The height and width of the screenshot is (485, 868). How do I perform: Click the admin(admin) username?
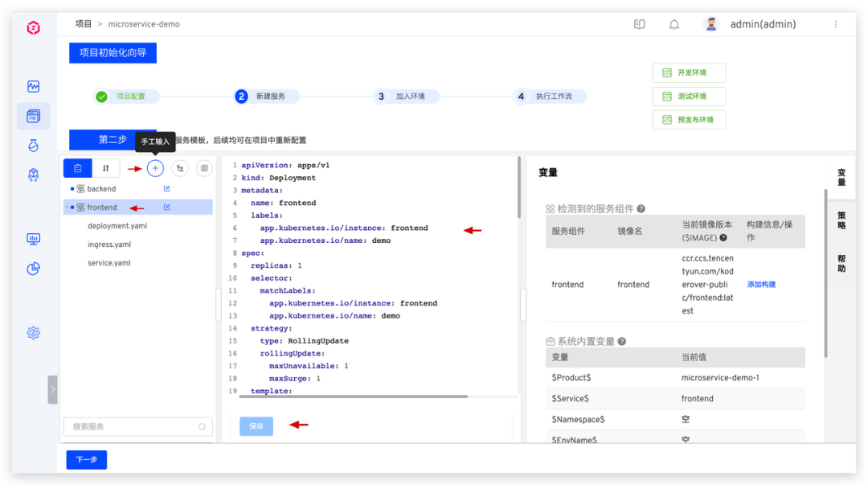click(763, 24)
